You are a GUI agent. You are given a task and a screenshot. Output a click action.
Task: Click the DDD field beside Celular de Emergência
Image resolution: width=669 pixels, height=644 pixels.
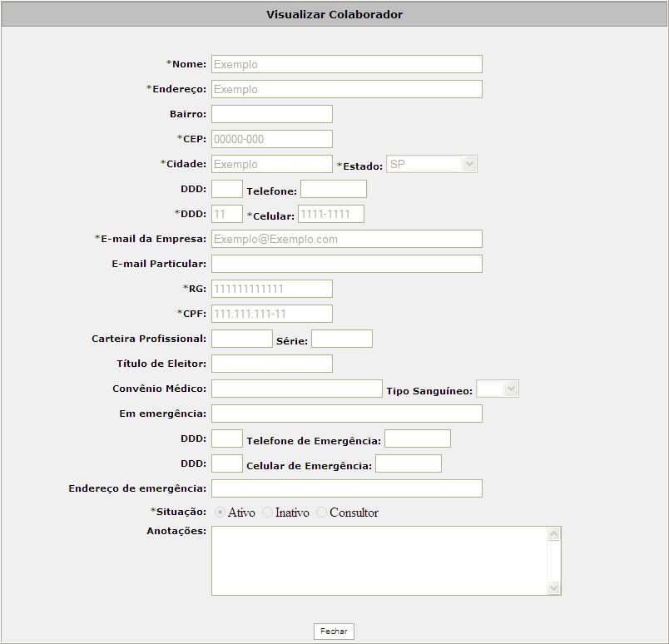click(x=227, y=463)
